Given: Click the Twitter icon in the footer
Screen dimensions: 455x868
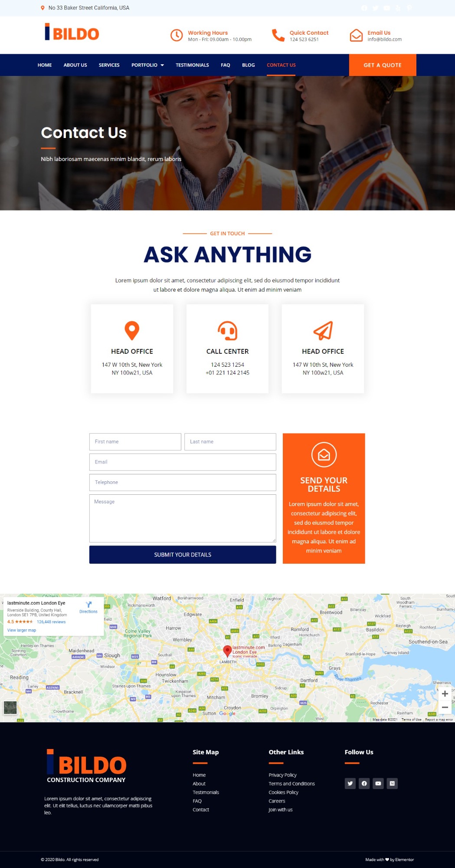Looking at the screenshot, I should click(350, 783).
